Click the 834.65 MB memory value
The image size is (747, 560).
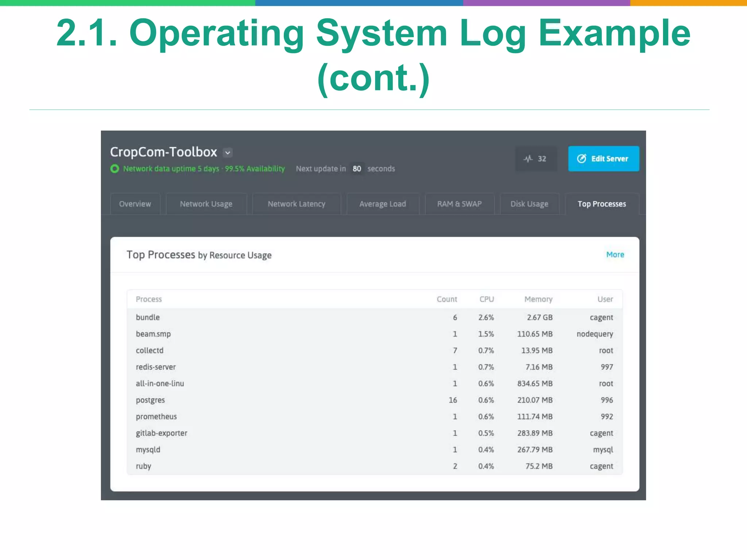[535, 384]
